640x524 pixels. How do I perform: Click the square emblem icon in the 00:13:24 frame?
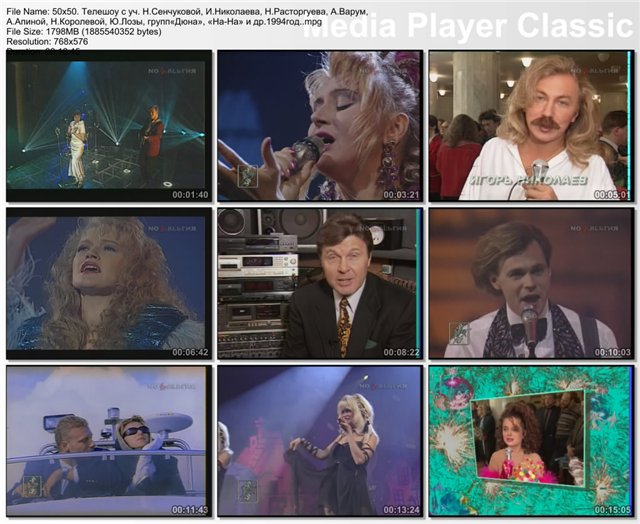tap(247, 490)
